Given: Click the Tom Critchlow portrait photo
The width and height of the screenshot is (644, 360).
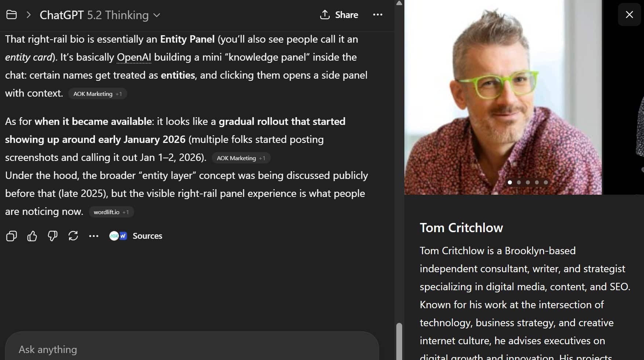Looking at the screenshot, I should coord(503,96).
